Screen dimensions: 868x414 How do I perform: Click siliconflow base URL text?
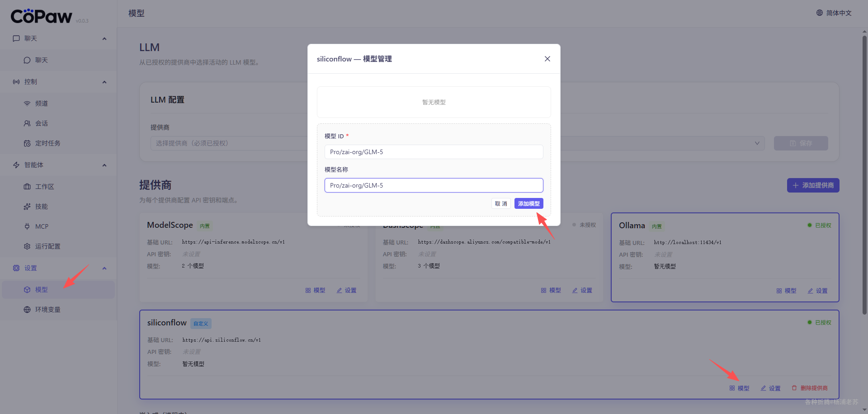[222, 340]
